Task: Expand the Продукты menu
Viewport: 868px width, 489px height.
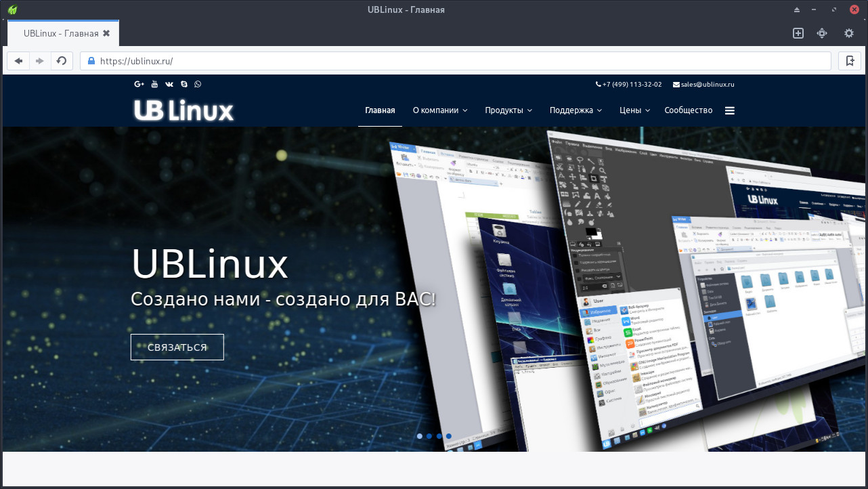Action: click(508, 110)
